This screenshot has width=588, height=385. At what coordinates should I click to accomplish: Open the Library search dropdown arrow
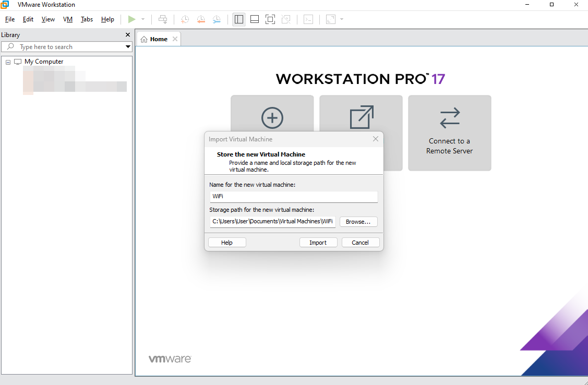tap(128, 47)
